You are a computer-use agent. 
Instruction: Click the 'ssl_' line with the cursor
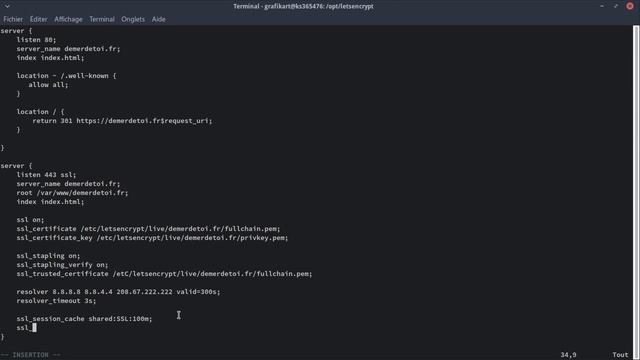point(26,327)
